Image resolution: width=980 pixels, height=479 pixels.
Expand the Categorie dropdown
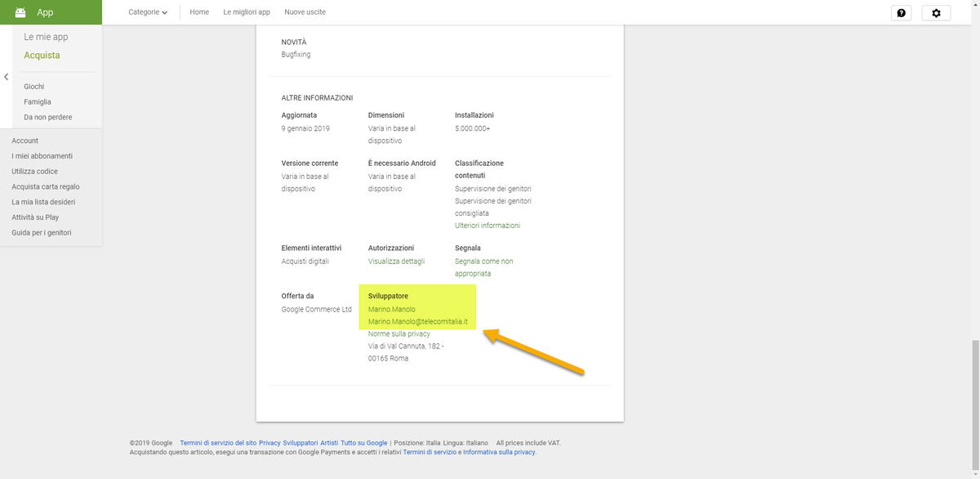(148, 12)
